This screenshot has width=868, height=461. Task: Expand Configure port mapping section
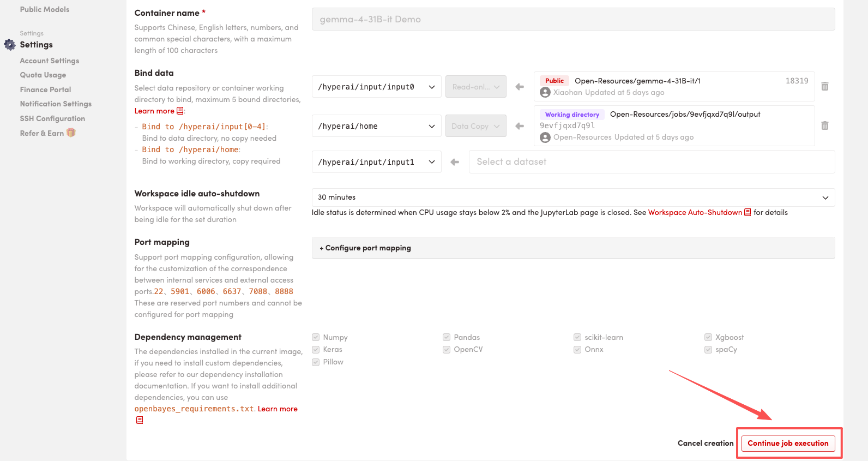[366, 248]
